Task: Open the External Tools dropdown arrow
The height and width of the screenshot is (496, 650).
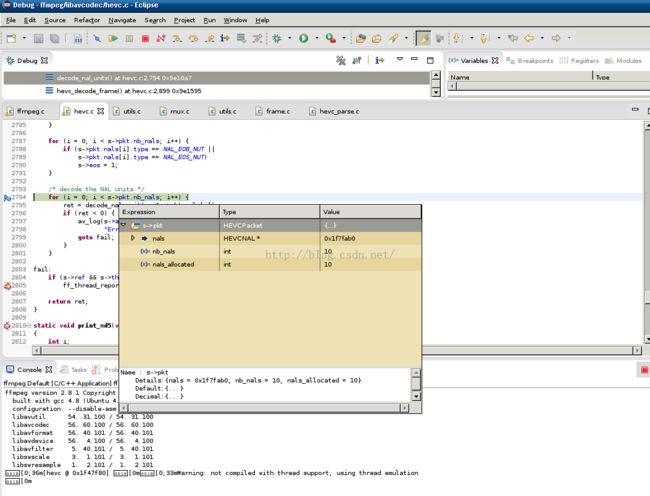Action: [x=344, y=38]
